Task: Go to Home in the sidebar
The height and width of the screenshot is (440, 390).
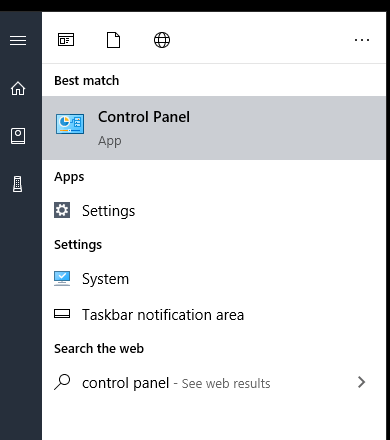Action: [18, 88]
